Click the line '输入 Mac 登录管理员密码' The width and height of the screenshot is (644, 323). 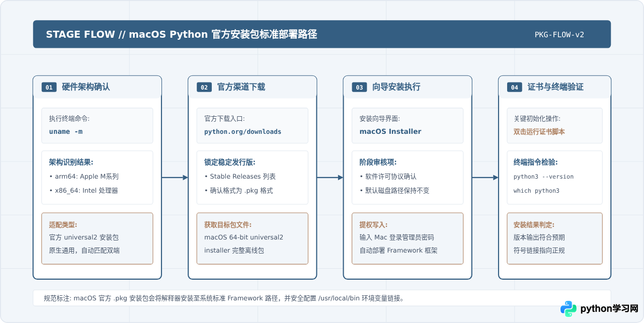396,237
